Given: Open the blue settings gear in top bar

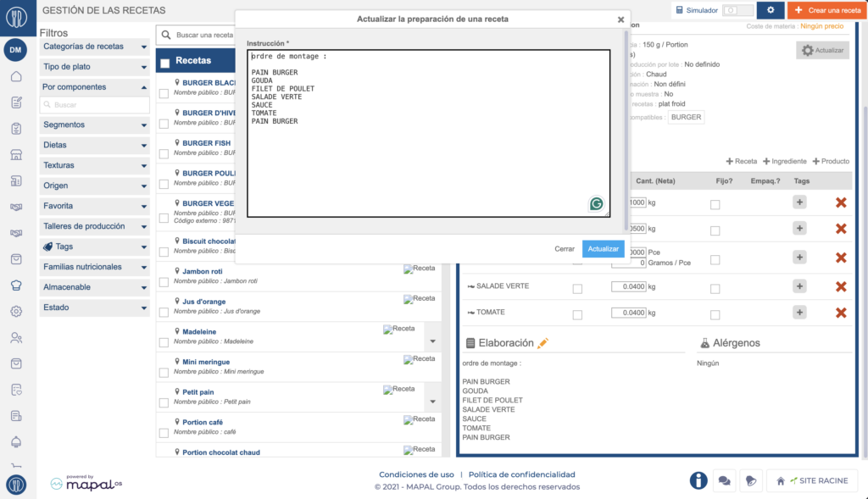Looking at the screenshot, I should click(x=770, y=10).
